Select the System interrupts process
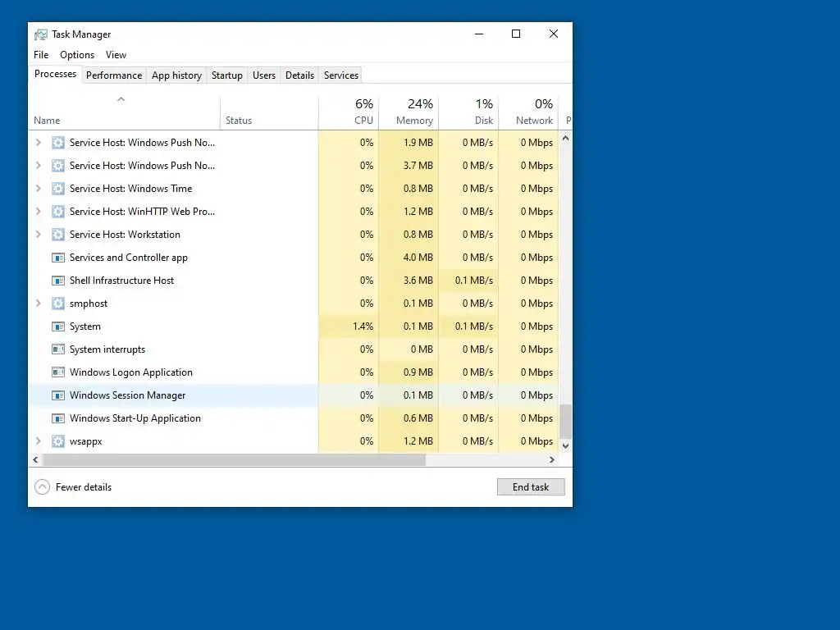 coord(294,349)
